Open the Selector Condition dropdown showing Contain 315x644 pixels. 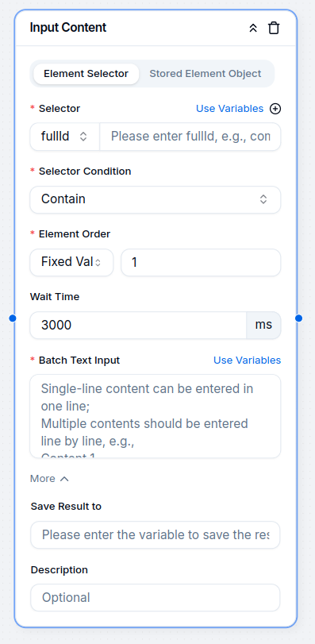pyautogui.click(x=156, y=199)
